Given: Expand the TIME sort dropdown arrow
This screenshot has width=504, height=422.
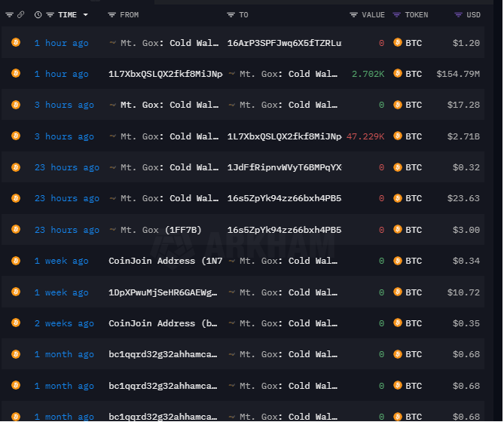Looking at the screenshot, I should [85, 15].
